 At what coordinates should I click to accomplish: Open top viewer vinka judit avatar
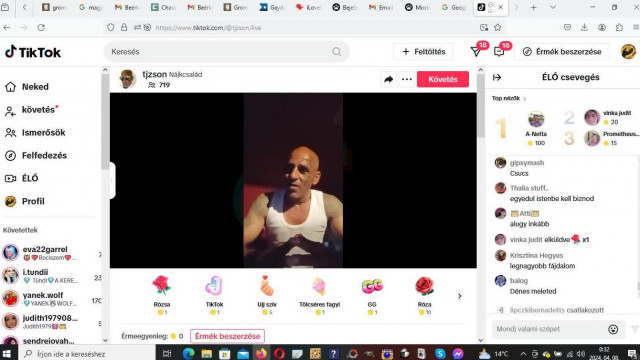tap(592, 118)
